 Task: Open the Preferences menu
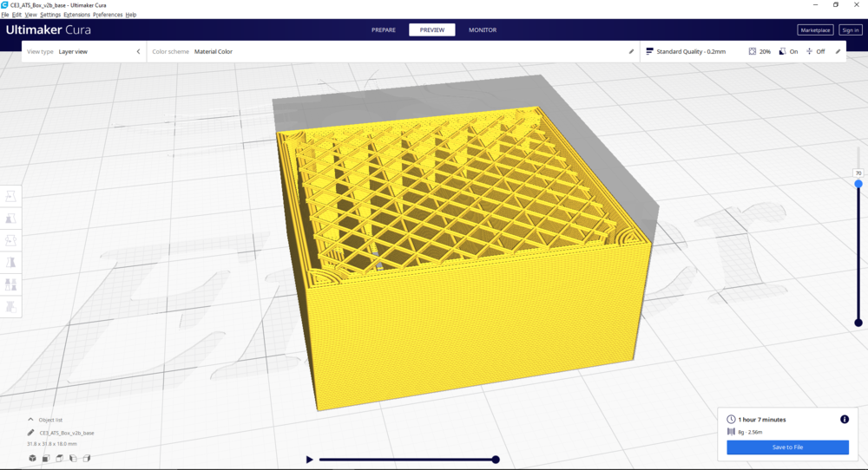[x=108, y=15]
